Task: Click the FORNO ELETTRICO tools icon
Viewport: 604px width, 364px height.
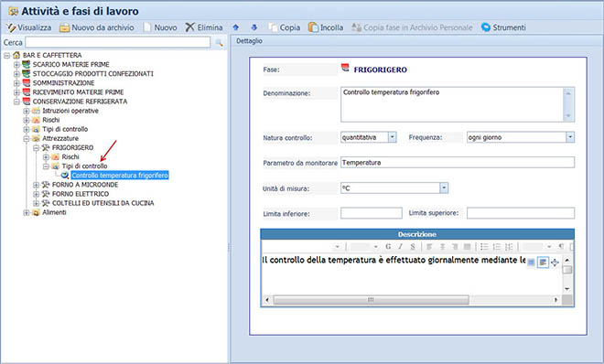Action: point(46,194)
